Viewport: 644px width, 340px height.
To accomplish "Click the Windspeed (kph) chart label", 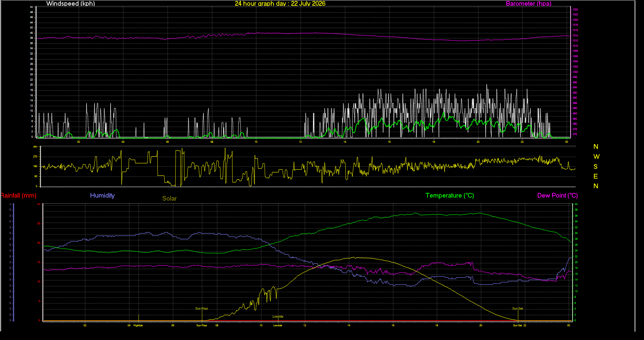I will tap(70, 4).
